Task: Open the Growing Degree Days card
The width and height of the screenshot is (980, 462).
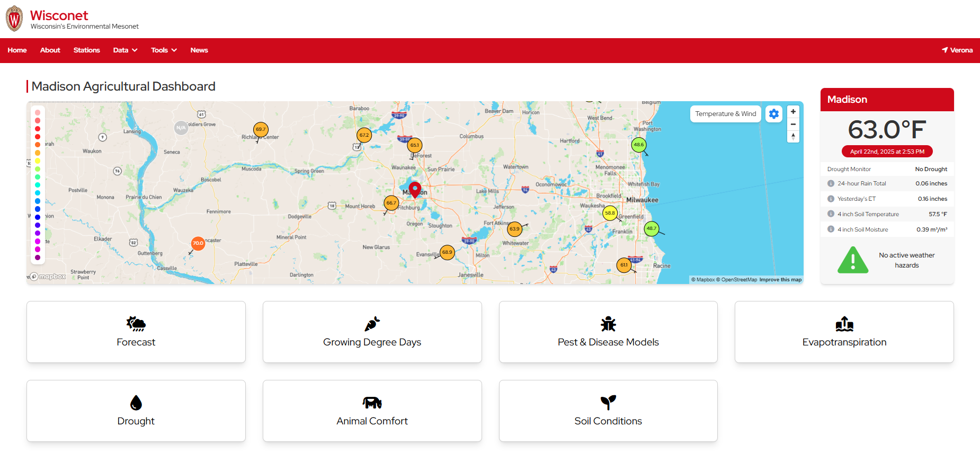Action: [372, 332]
